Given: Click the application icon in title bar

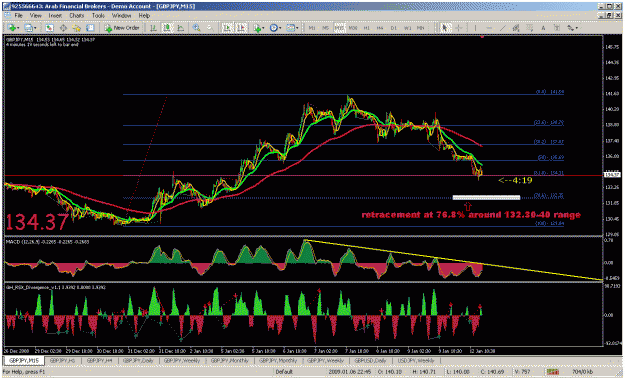Looking at the screenshot, I should pyautogui.click(x=7, y=6).
